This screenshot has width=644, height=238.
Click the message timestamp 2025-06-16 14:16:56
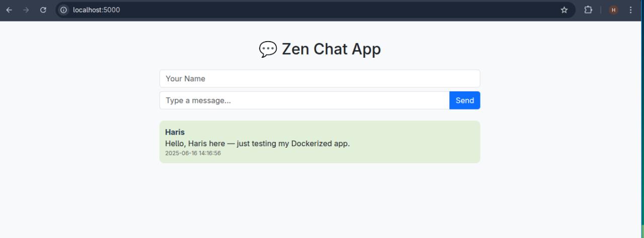coord(193,153)
